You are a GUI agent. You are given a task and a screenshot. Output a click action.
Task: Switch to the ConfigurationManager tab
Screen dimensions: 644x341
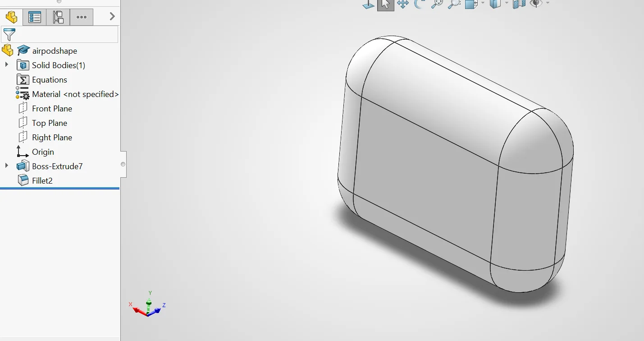pos(58,17)
